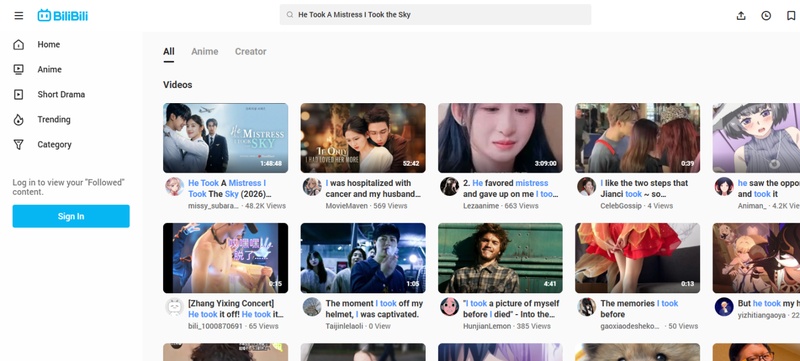Play the 0:15 concert thumbnail
The image size is (800, 361).
(226, 258)
